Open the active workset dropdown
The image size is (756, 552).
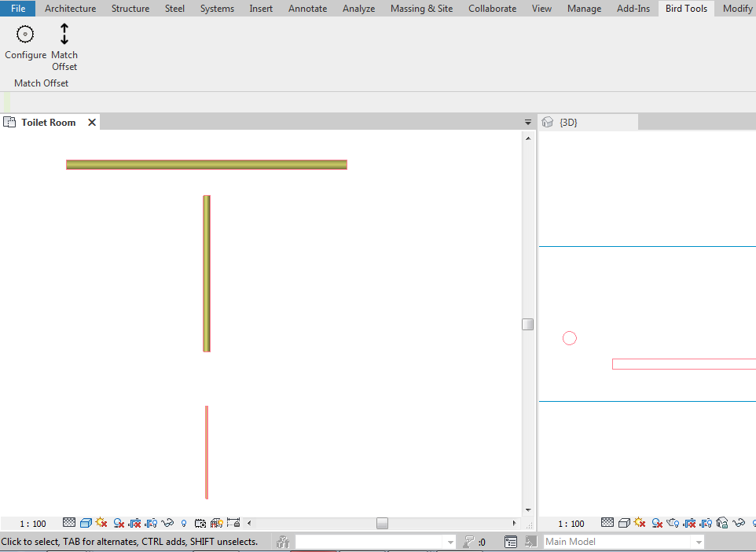[x=376, y=542]
